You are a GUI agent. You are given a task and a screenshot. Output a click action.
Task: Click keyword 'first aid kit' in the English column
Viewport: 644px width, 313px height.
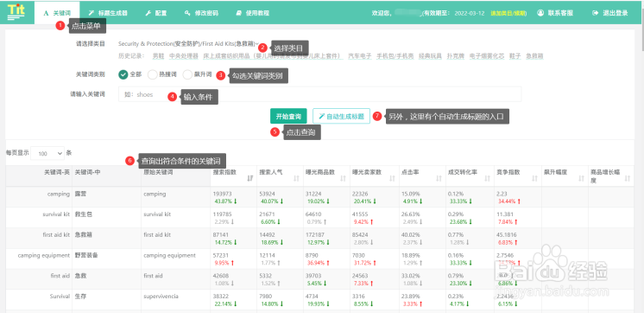pos(56,235)
